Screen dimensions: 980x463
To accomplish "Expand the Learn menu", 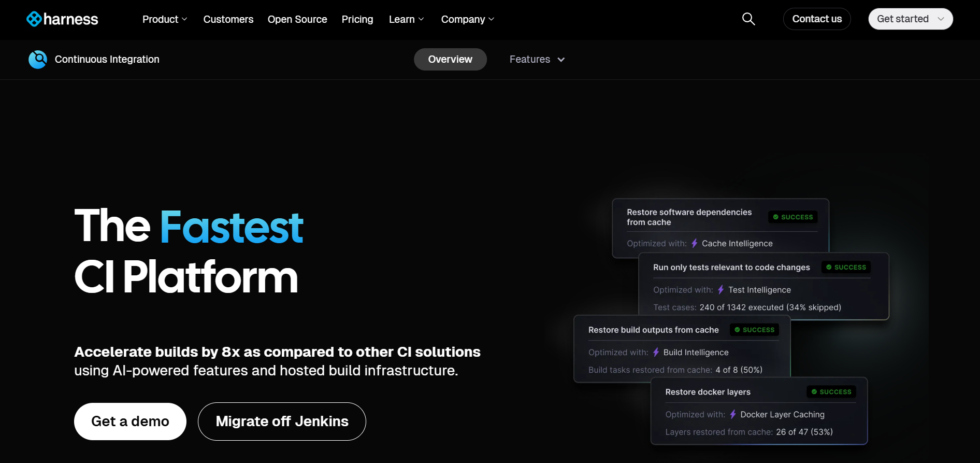I will coord(407,19).
